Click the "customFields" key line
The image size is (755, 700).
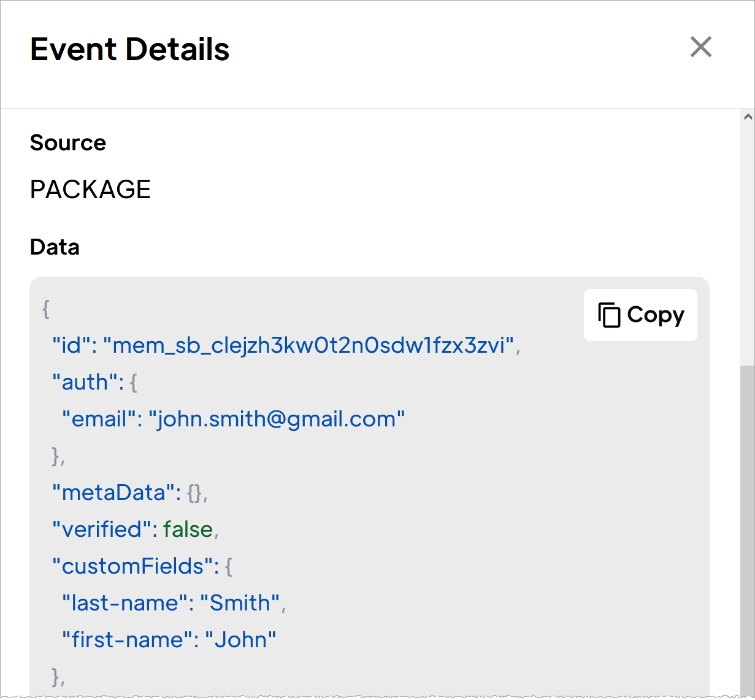point(142,566)
